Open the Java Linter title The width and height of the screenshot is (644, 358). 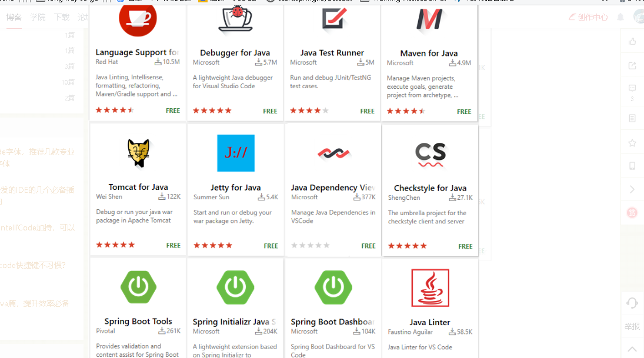(x=429, y=322)
